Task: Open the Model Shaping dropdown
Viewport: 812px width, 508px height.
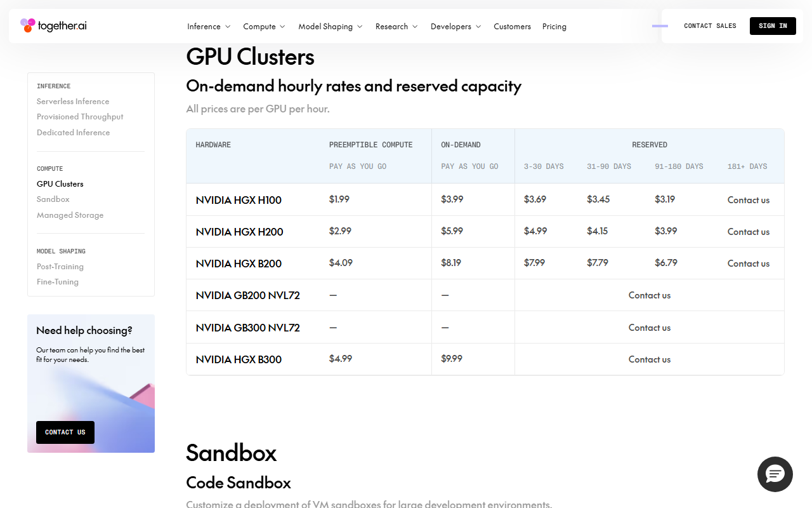Action: (x=331, y=27)
